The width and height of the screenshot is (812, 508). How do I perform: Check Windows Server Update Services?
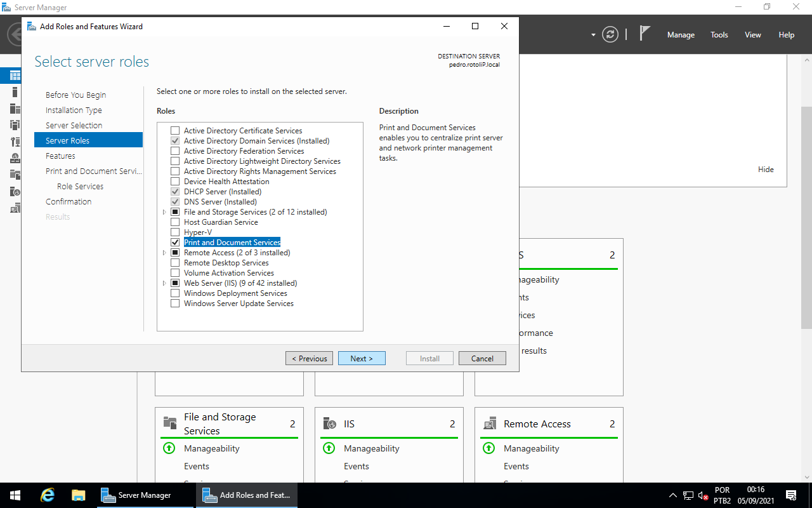tap(175, 304)
